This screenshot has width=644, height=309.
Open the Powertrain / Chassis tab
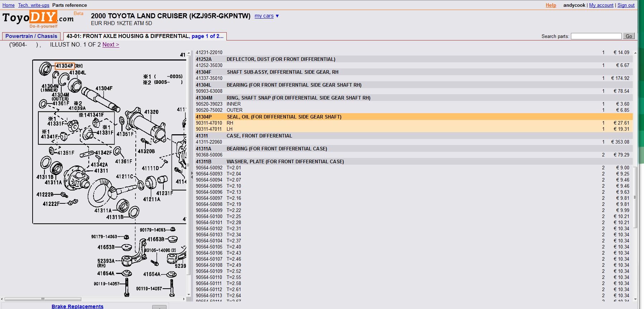(31, 36)
